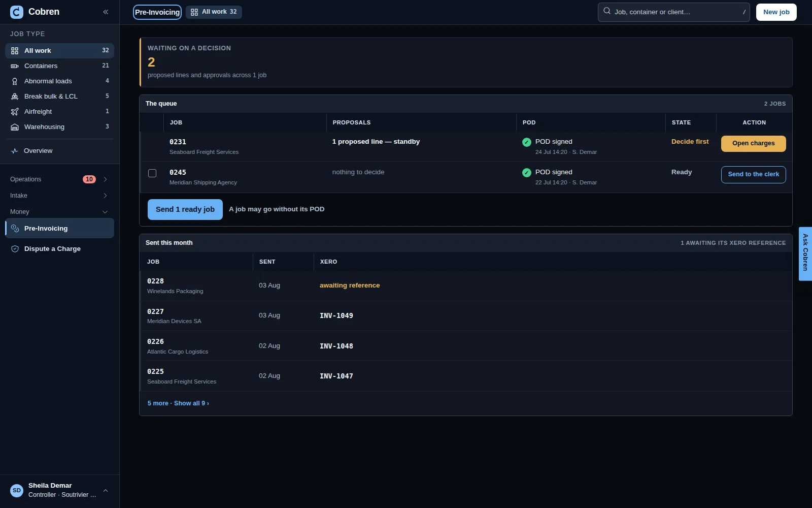Click Send to the clerk for job 0245
Screen dimensions: 812x508
click(754, 174)
